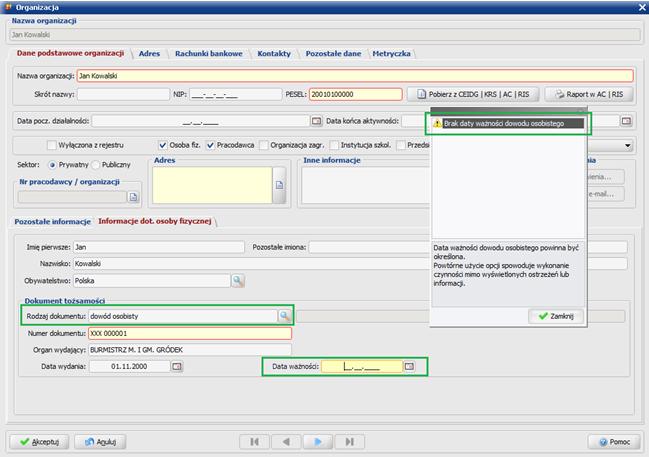The height and width of the screenshot is (457, 649).
Task: Switch to Dane podstawowe organizacji tab
Action: 70,53
